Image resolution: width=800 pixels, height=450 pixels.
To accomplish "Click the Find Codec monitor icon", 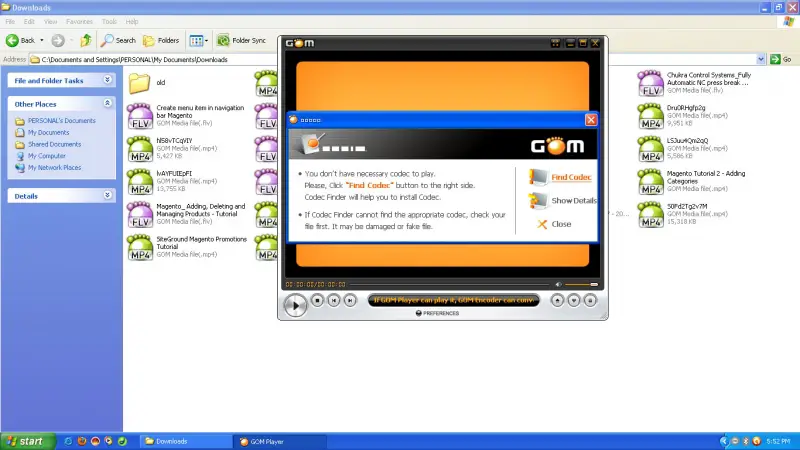I will (x=538, y=177).
